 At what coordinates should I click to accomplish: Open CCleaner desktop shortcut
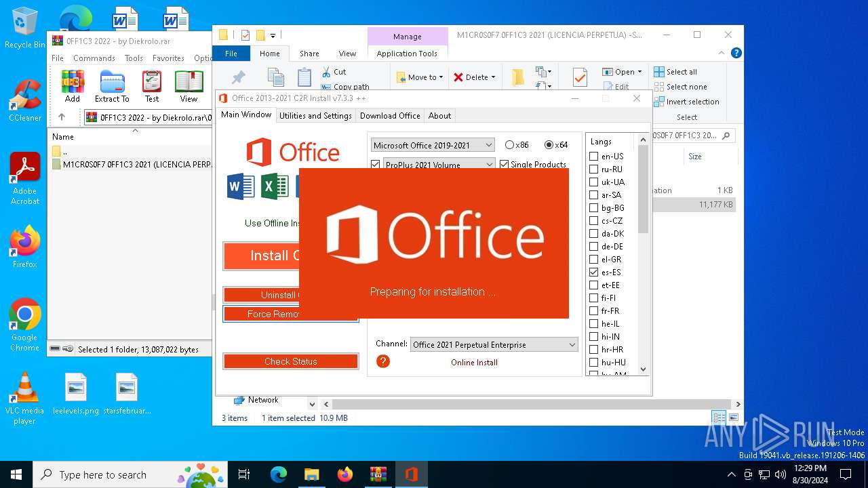click(x=25, y=100)
